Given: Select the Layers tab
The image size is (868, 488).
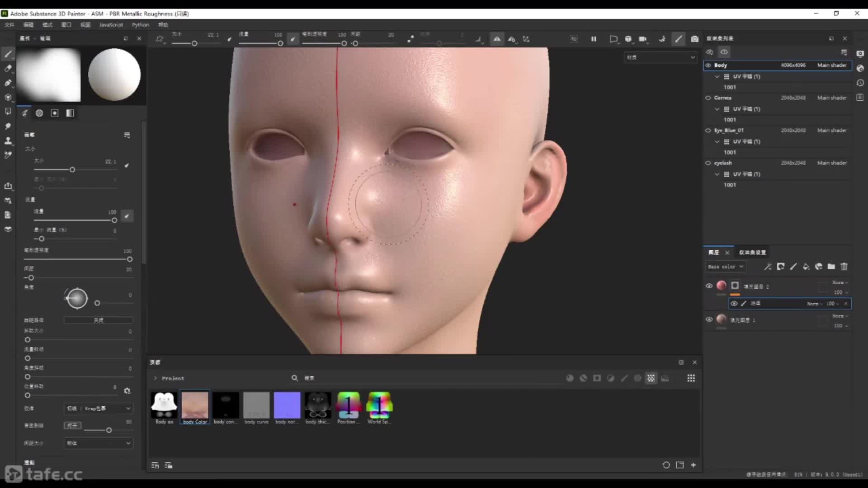Looking at the screenshot, I should coord(714,253).
